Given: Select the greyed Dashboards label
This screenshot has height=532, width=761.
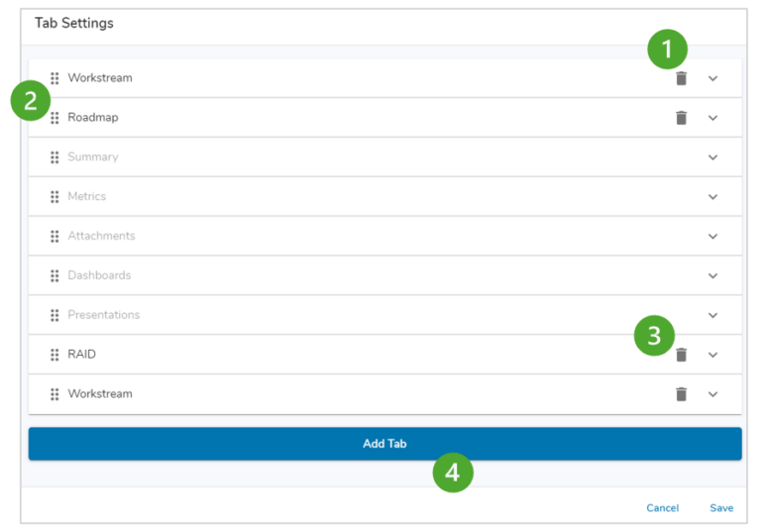Looking at the screenshot, I should (x=99, y=275).
